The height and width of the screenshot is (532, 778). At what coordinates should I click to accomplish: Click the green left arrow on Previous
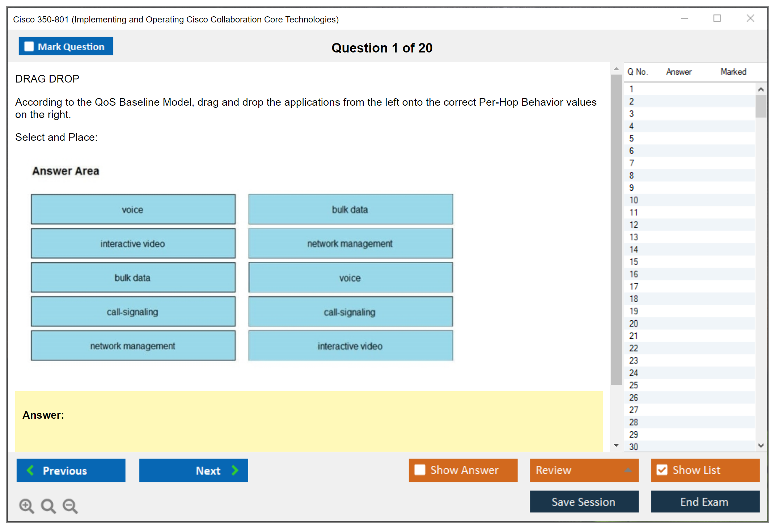point(30,470)
